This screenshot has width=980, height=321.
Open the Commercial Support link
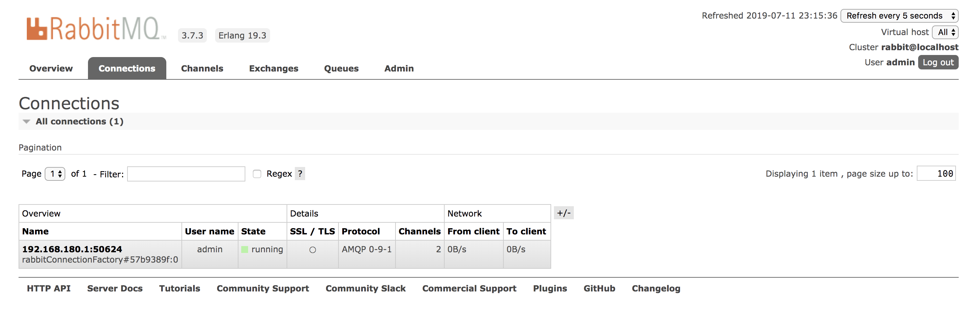(x=469, y=288)
